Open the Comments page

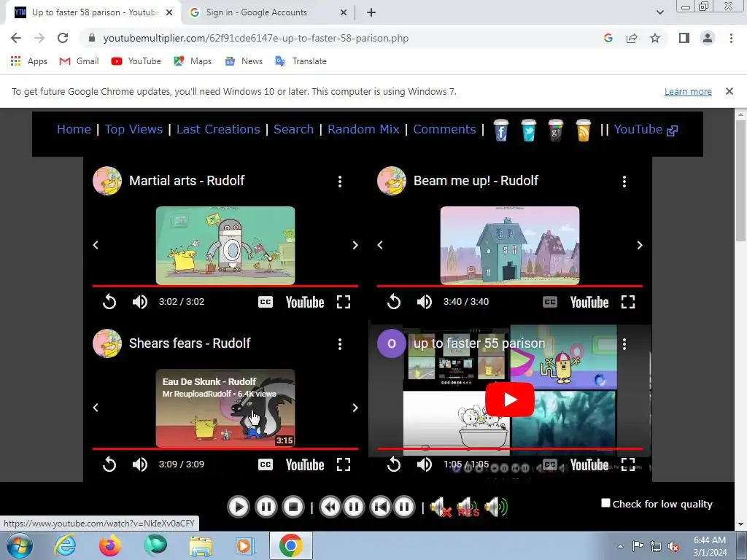[x=444, y=129]
